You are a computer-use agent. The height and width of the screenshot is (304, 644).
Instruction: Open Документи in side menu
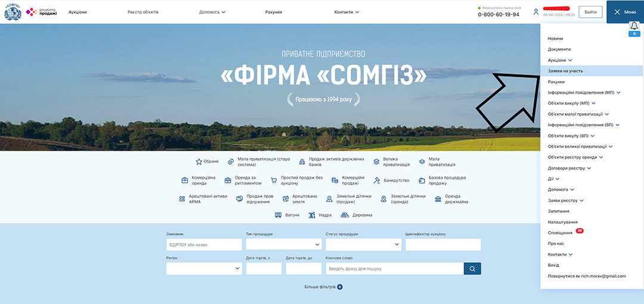point(559,49)
